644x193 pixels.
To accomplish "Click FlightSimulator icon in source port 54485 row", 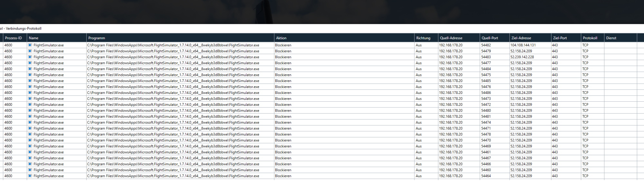I will 30,81.
